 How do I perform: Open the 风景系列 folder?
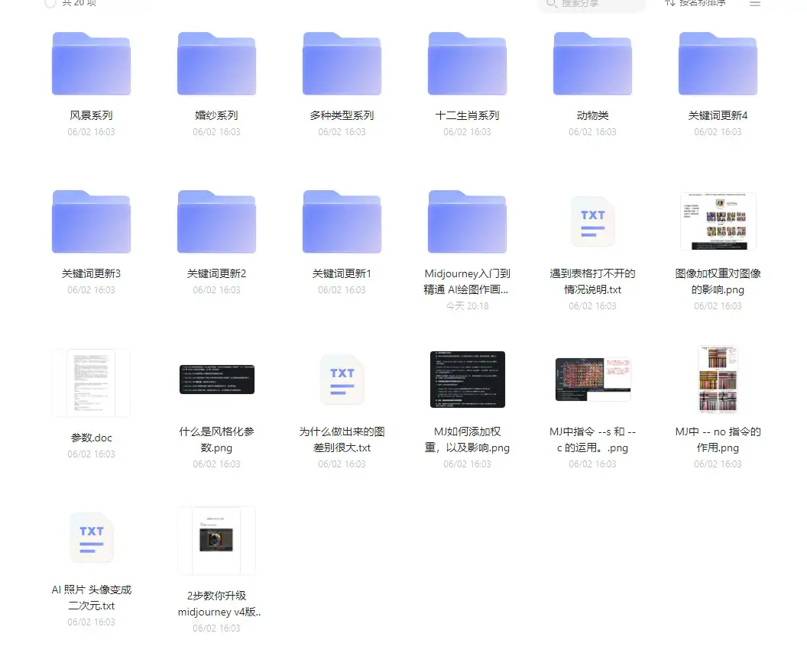point(91,64)
